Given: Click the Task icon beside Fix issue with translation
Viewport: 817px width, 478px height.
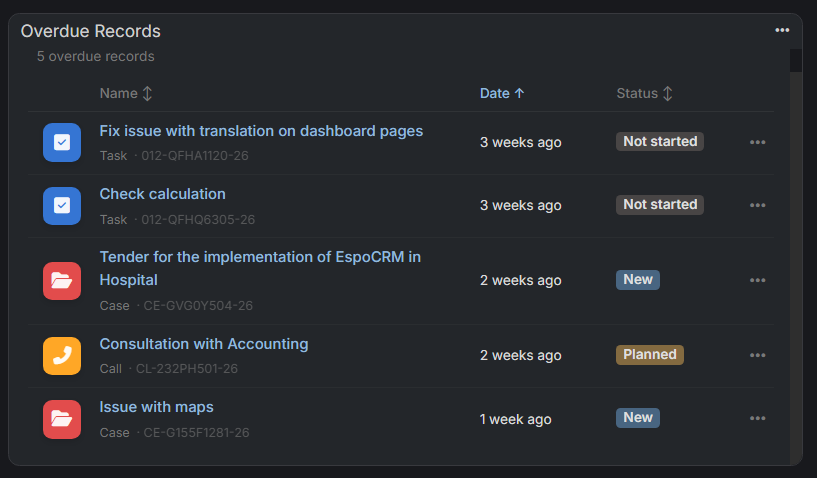Looking at the screenshot, I should [x=62, y=142].
